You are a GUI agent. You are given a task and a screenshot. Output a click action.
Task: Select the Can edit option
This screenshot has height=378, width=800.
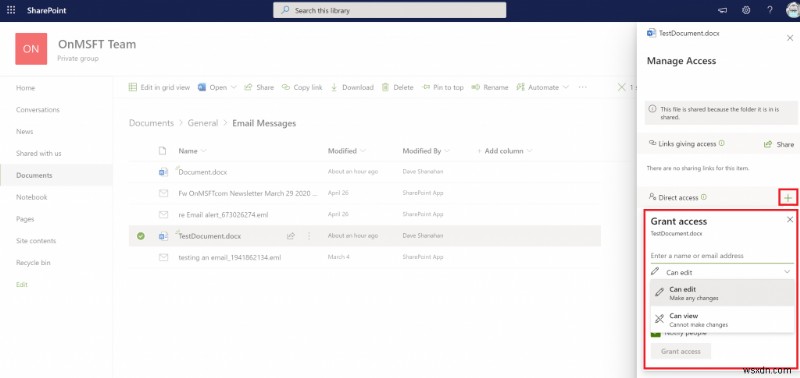click(x=721, y=293)
